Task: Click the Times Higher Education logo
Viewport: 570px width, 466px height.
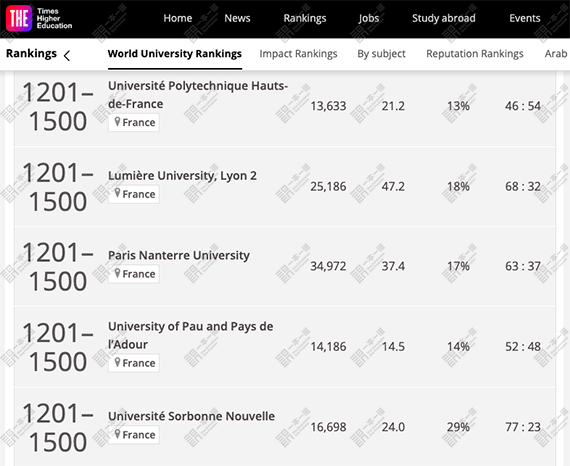Action: [x=39, y=19]
